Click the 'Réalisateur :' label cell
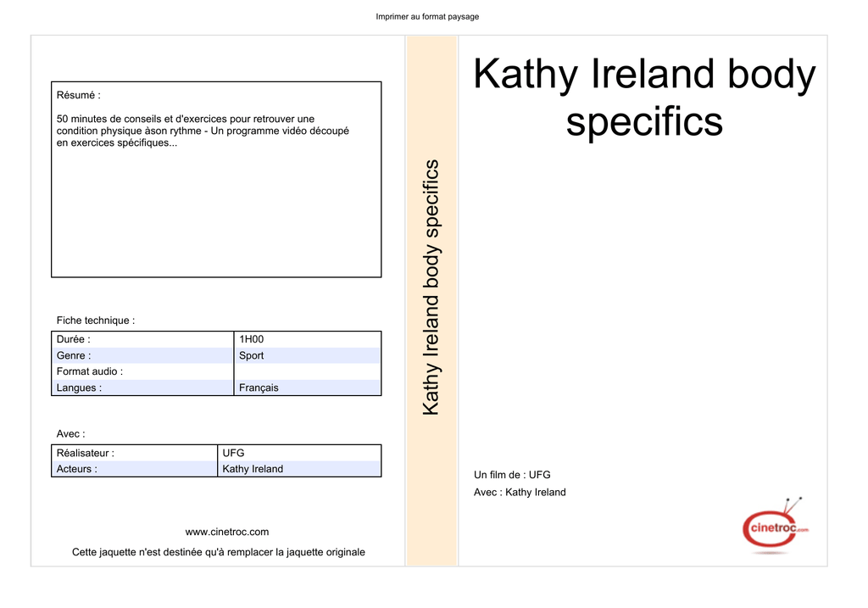This screenshot has width=868, height=608. [135, 453]
